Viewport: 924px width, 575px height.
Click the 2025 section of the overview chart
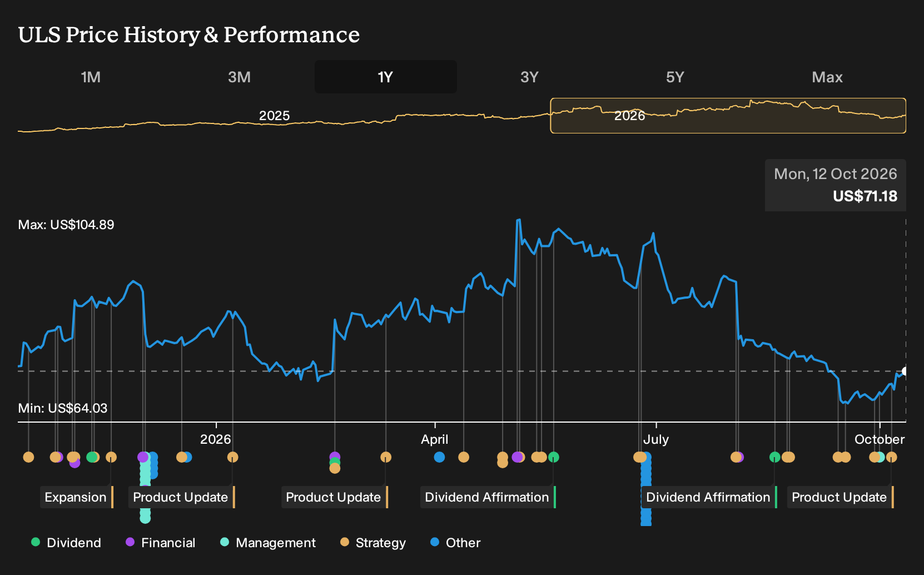[x=274, y=116]
